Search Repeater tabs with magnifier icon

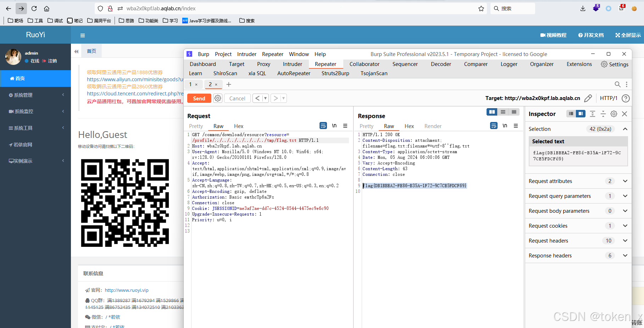pos(617,84)
